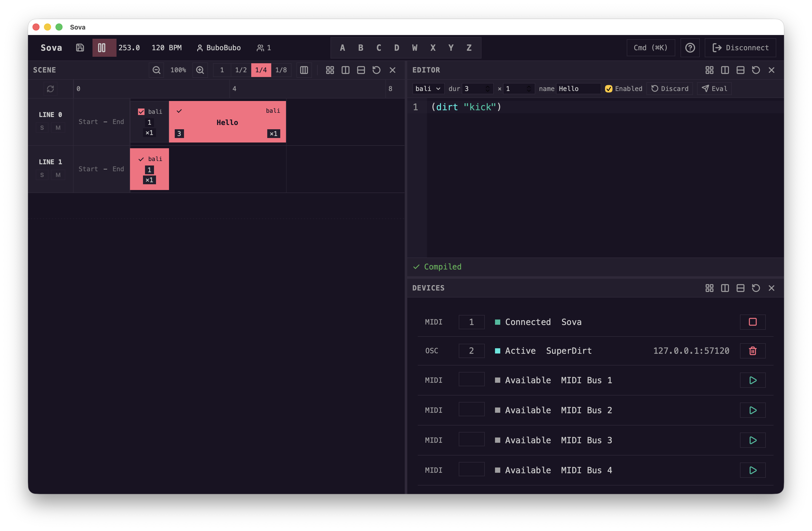Disconnect the Sova MIDI device
This screenshot has width=812, height=531.
tap(752, 322)
